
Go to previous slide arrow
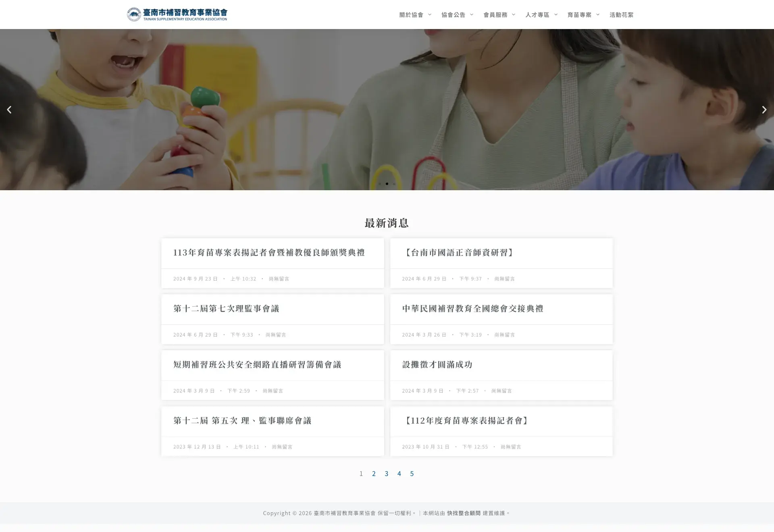tap(9, 110)
